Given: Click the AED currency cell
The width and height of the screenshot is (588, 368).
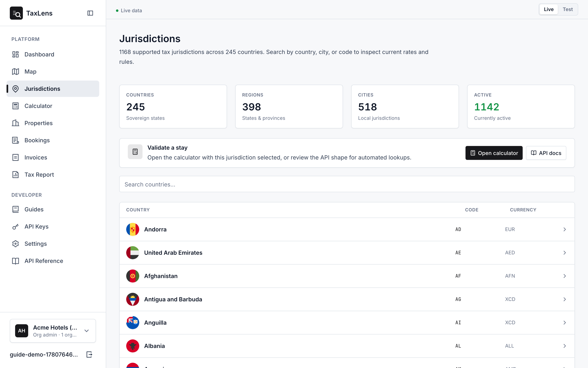Looking at the screenshot, I should (510, 253).
